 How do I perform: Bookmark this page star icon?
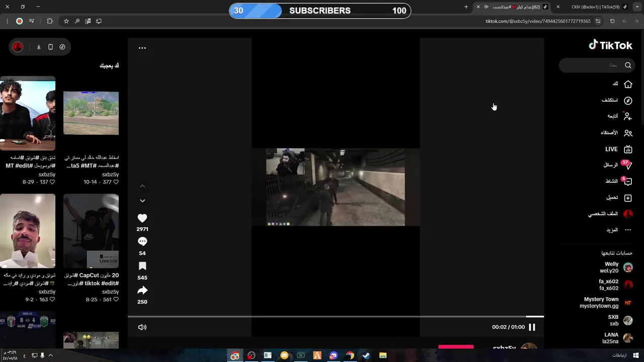(x=66, y=21)
